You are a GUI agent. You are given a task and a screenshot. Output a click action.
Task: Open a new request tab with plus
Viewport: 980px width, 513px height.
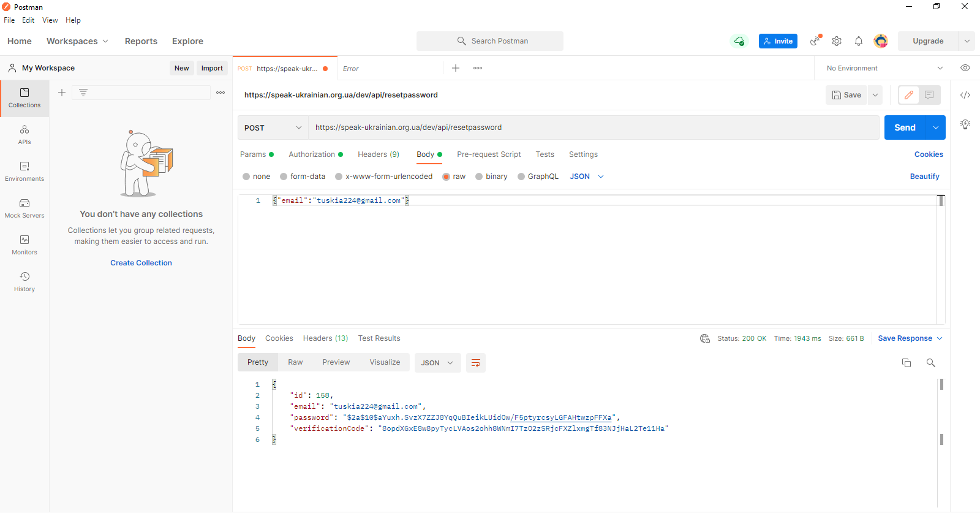click(x=456, y=68)
